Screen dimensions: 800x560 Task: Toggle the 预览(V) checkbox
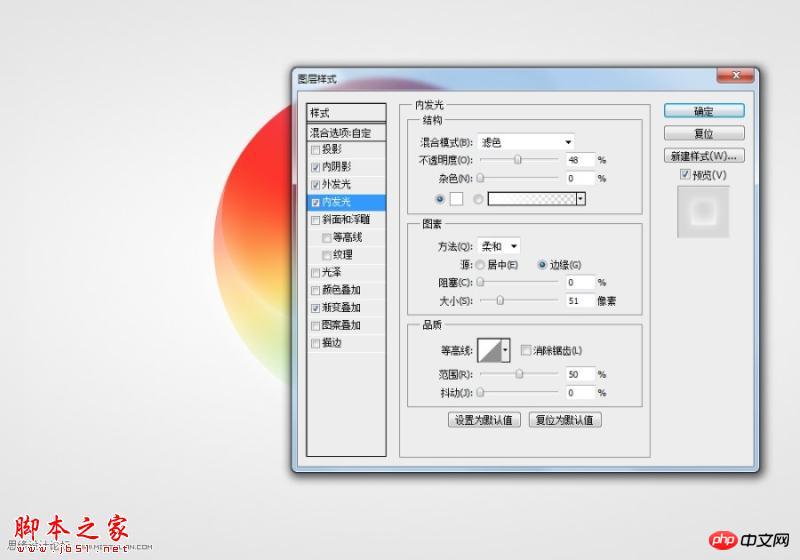[x=685, y=174]
